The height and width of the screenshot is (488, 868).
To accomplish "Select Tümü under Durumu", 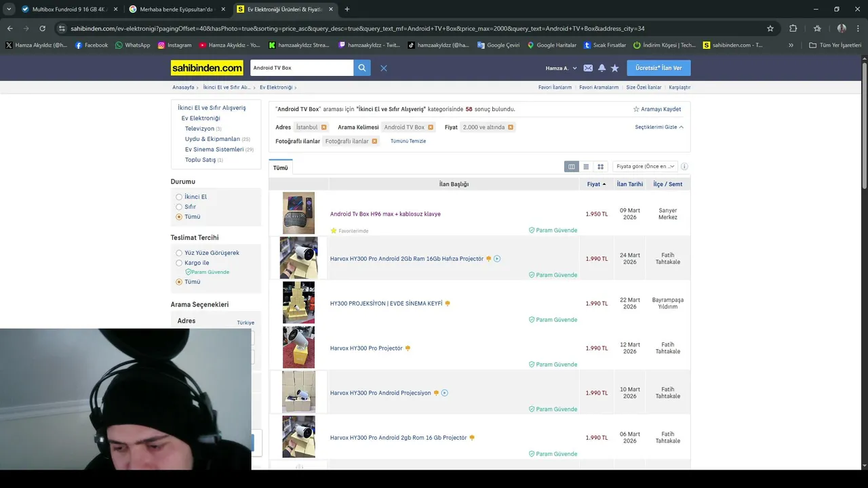I will [179, 217].
